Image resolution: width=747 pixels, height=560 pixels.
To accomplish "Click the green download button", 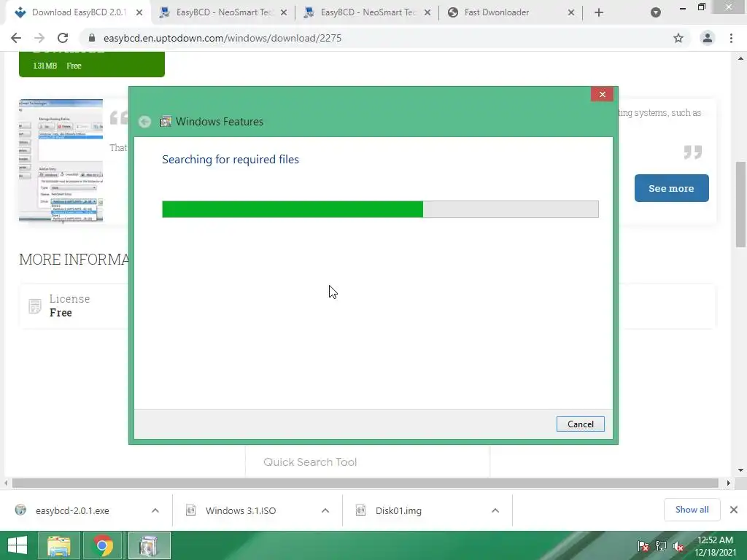I will [92, 64].
